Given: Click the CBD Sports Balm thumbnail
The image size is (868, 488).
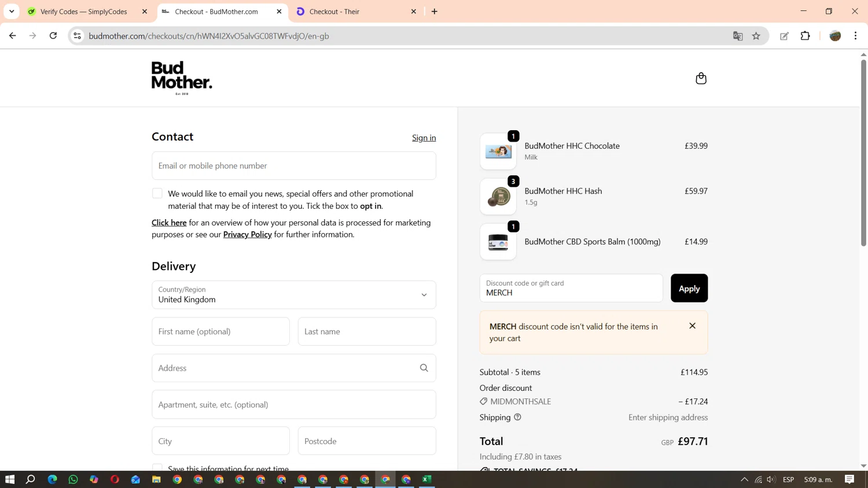Looking at the screenshot, I should (x=498, y=242).
